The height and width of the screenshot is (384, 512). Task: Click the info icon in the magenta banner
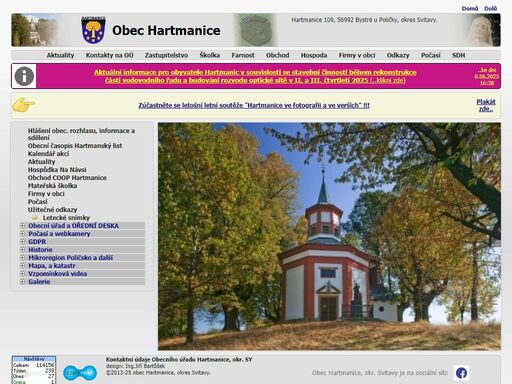pos(24,76)
